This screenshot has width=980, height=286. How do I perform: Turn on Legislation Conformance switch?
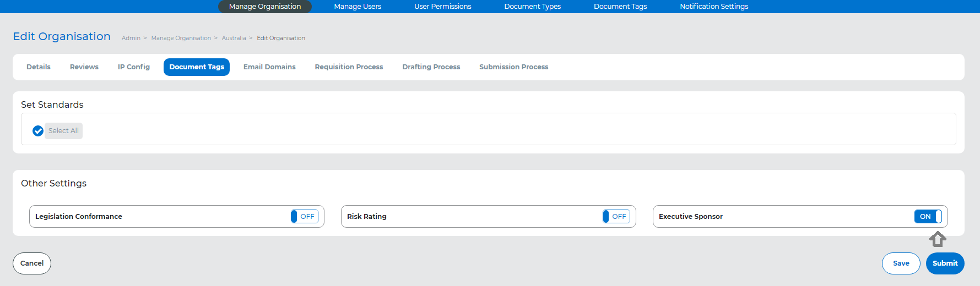click(x=305, y=217)
